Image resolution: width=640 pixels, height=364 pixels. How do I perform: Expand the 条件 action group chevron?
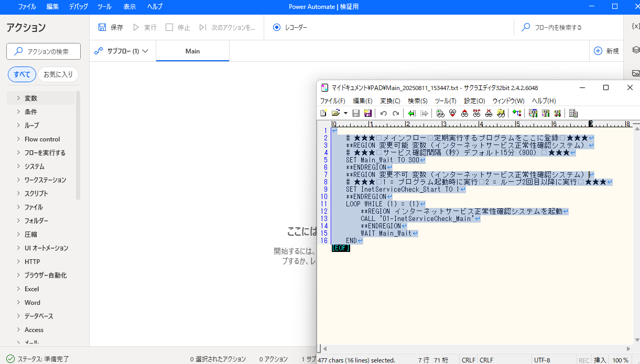point(18,112)
